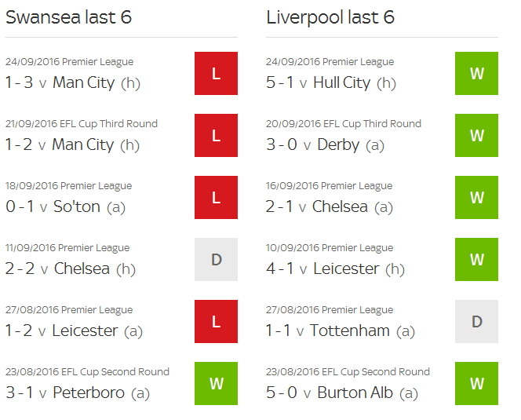Select the W badge beside the Derby result
The image size is (521, 420).
click(x=476, y=135)
